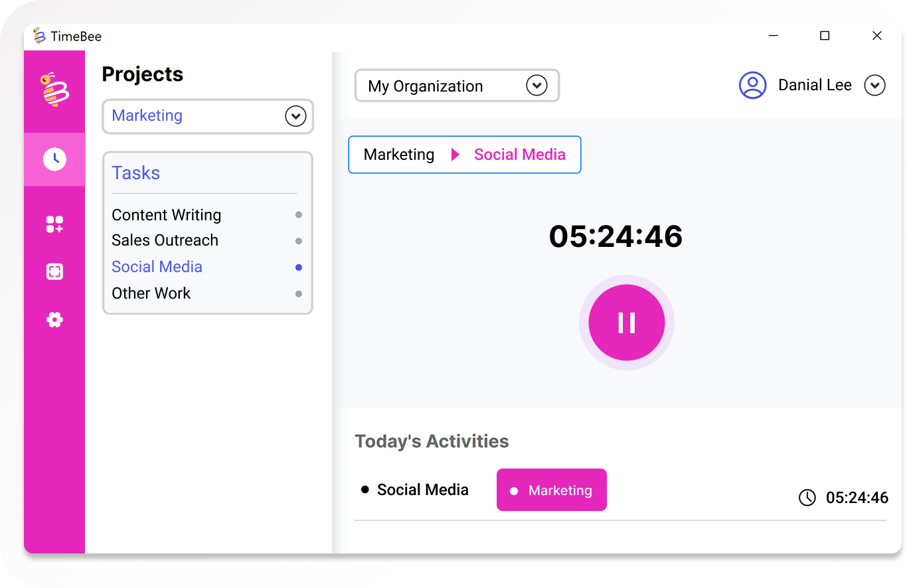
Task: Select the Sales Outreach task dot
Action: (299, 241)
